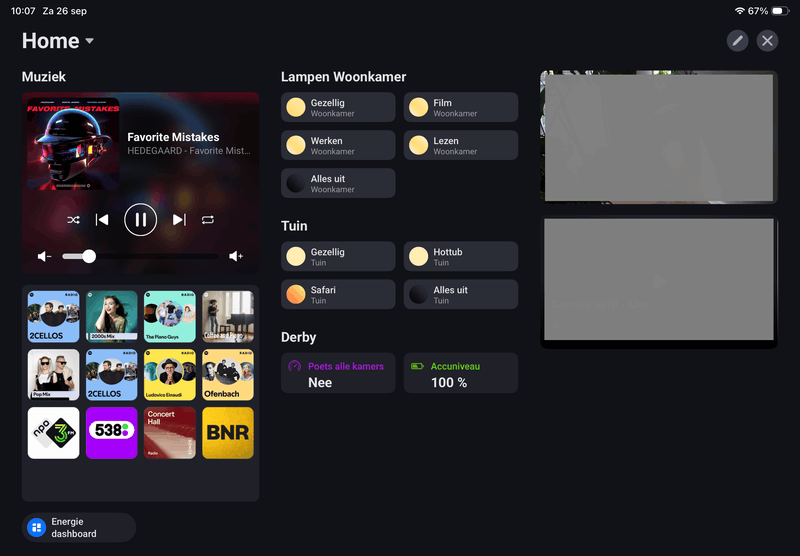Turn off all Woonkamer lights
This screenshot has width=800, height=556.
[x=338, y=183]
